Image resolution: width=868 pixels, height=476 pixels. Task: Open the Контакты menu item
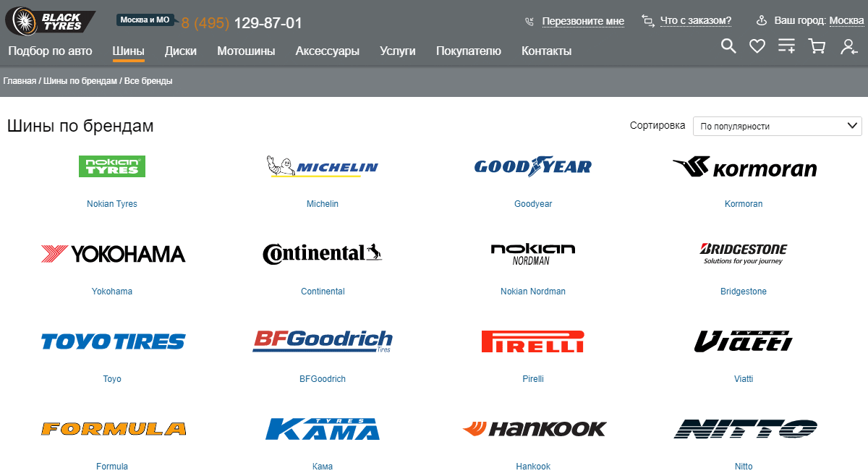[546, 51]
